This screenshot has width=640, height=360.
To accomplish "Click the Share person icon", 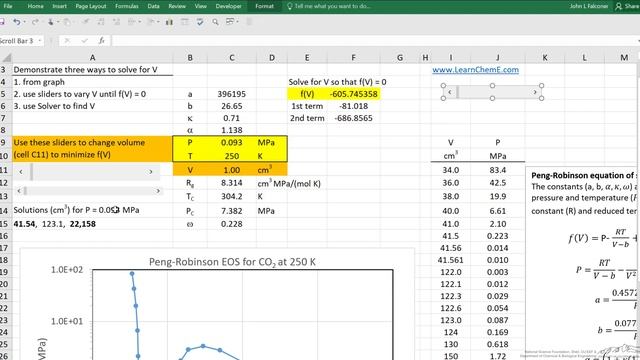I will click(x=619, y=6).
